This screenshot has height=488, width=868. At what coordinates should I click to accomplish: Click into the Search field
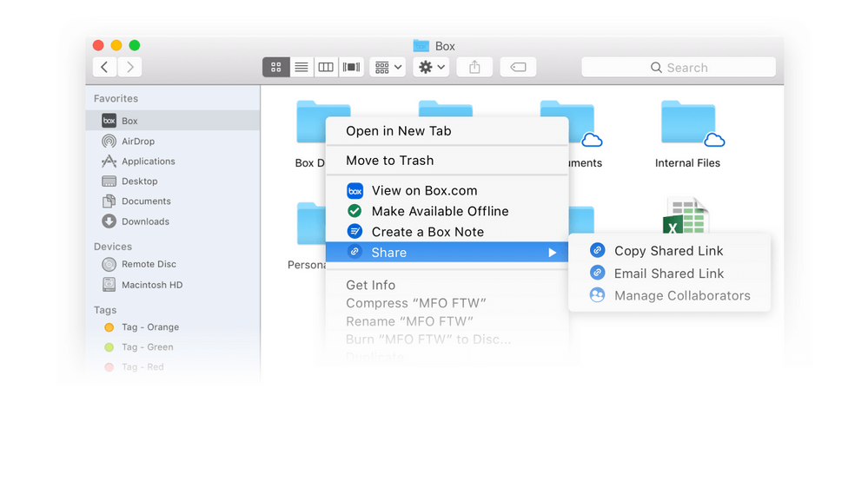coord(679,67)
